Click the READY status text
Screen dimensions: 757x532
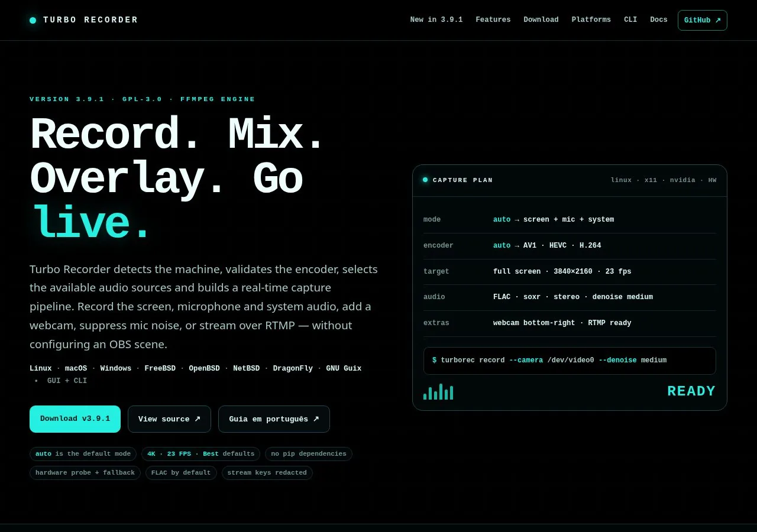691,391
